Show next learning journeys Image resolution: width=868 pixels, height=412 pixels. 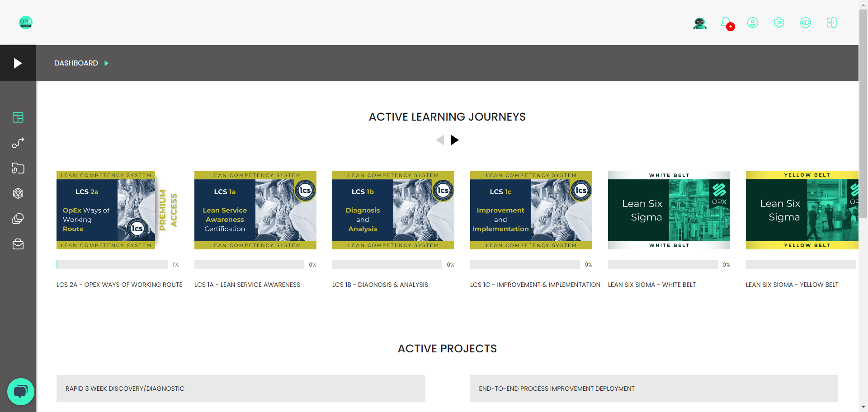pos(455,140)
